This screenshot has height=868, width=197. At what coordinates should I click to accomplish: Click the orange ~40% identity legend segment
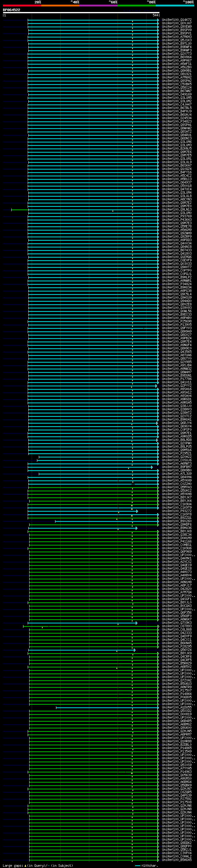60,6
